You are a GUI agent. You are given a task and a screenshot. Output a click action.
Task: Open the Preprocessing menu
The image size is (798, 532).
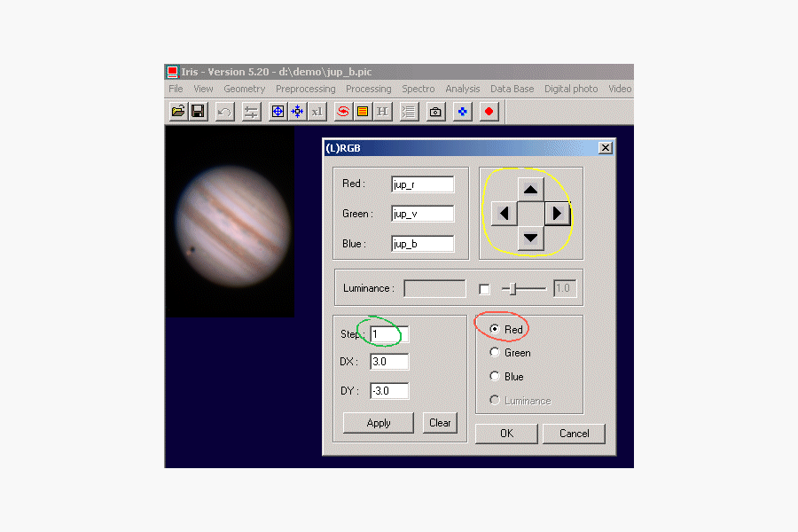point(305,89)
